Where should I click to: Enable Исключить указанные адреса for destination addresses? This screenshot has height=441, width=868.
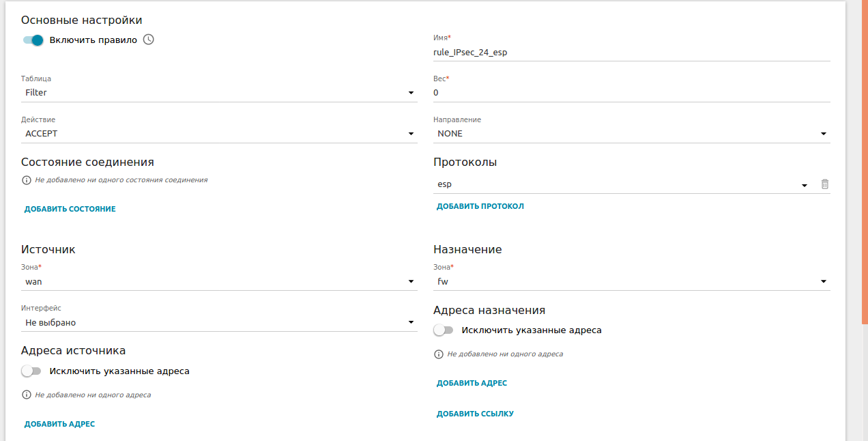coord(444,330)
